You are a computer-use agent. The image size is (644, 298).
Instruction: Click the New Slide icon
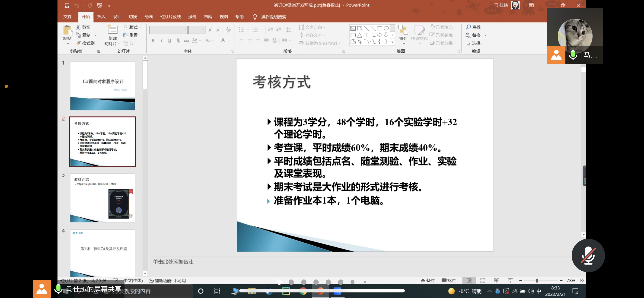click(112, 30)
